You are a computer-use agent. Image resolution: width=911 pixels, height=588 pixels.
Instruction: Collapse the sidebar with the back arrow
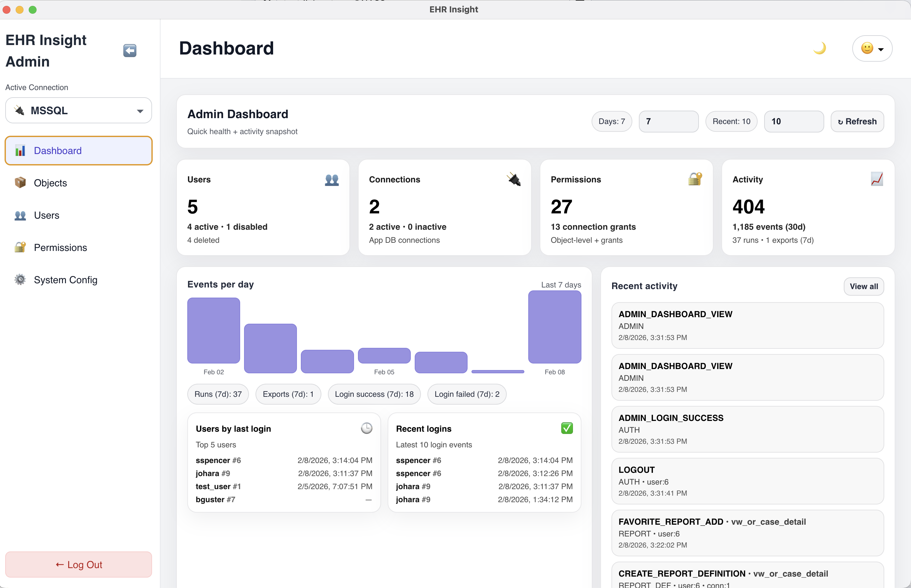coord(130,50)
